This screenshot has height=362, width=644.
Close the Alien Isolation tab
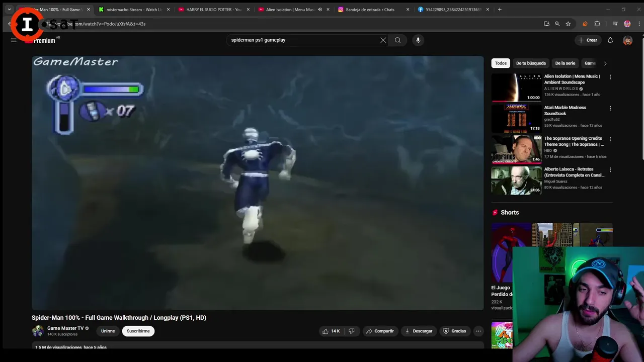pyautogui.click(x=328, y=10)
